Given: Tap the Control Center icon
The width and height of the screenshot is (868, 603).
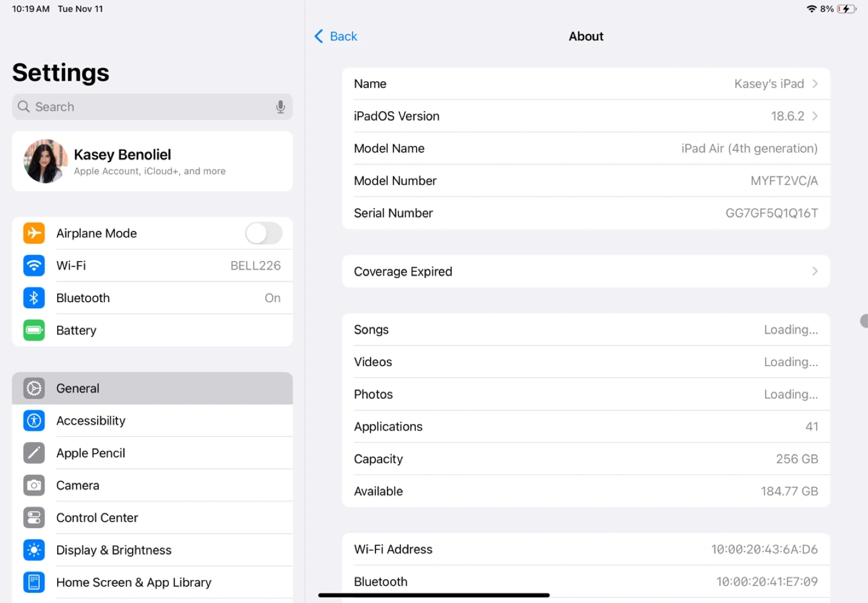Looking at the screenshot, I should pyautogui.click(x=34, y=517).
